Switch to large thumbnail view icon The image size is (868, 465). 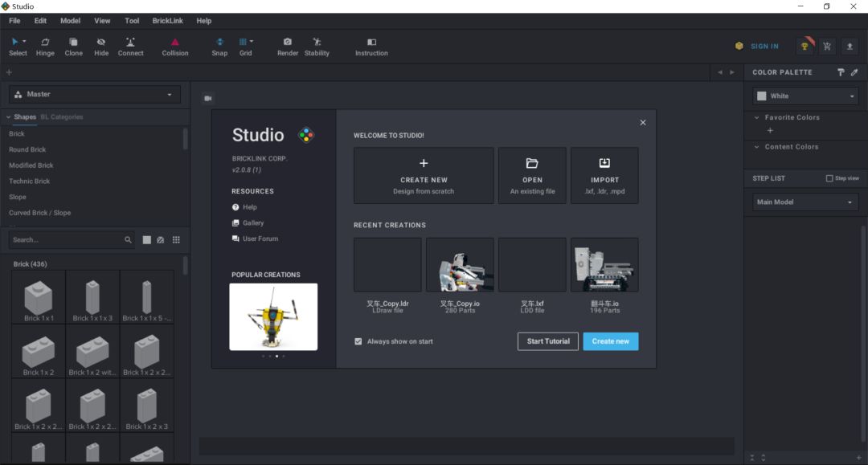click(x=147, y=240)
